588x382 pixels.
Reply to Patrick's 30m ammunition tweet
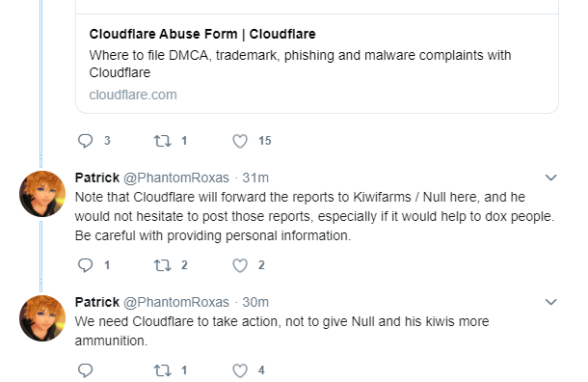(x=86, y=370)
